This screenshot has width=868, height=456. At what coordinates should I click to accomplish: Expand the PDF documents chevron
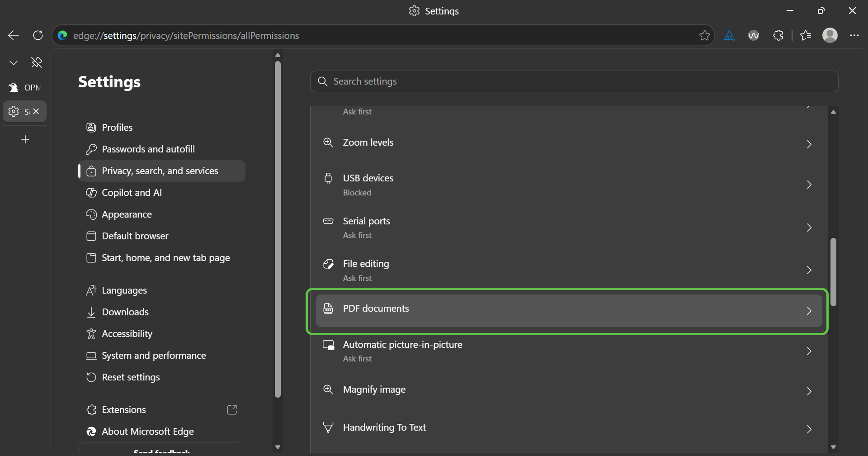809,311
